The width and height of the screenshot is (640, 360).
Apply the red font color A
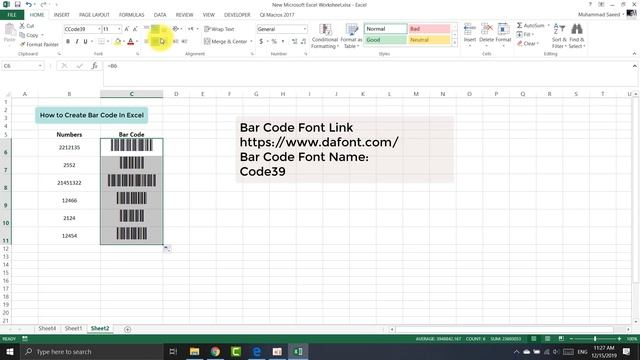[x=131, y=41]
